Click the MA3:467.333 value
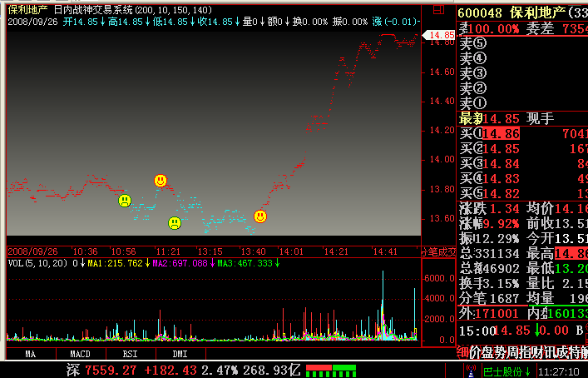Screen dimensions: 588x378 tap(245, 263)
